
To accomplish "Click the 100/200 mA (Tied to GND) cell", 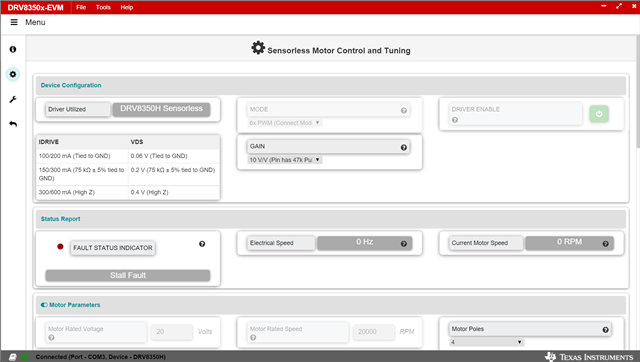I will pos(82,156).
